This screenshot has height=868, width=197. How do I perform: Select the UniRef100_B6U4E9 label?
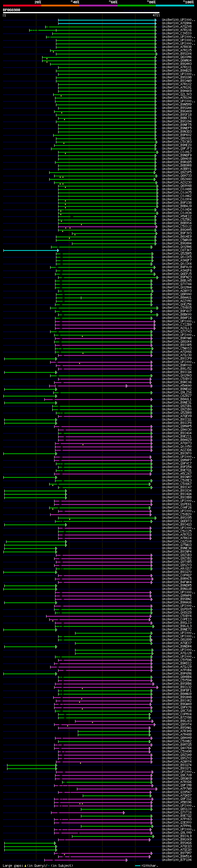[177, 236]
